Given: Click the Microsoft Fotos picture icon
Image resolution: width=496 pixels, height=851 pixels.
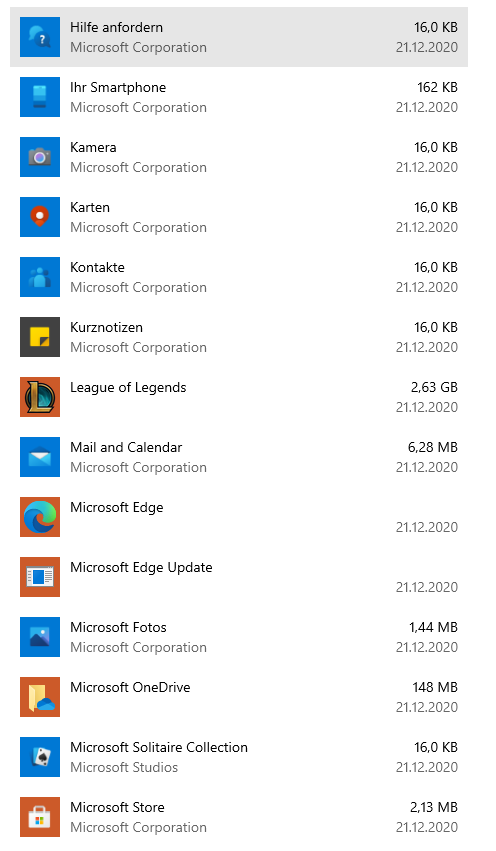Looking at the screenshot, I should pos(40,637).
